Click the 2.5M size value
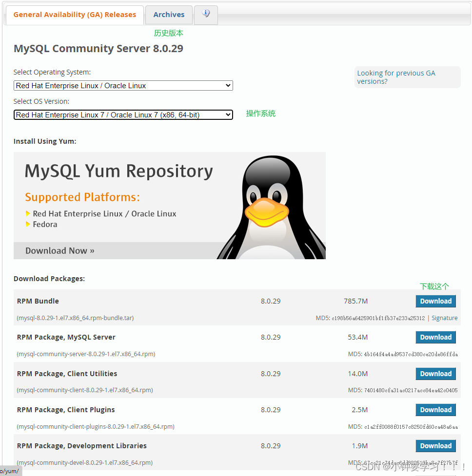472x476 pixels. click(x=360, y=410)
